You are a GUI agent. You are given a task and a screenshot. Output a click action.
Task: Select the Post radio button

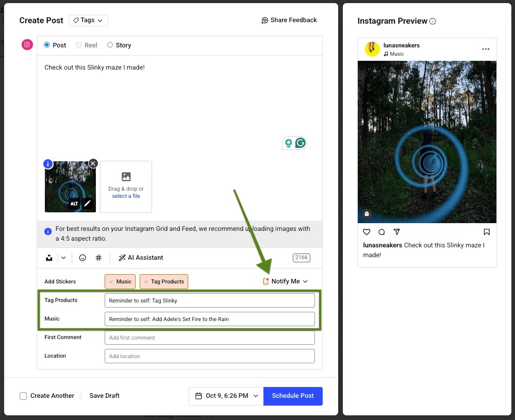(x=47, y=45)
